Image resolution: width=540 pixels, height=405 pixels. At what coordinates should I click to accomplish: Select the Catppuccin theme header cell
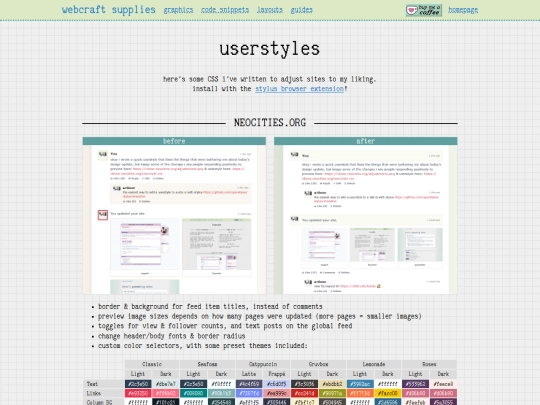click(263, 364)
